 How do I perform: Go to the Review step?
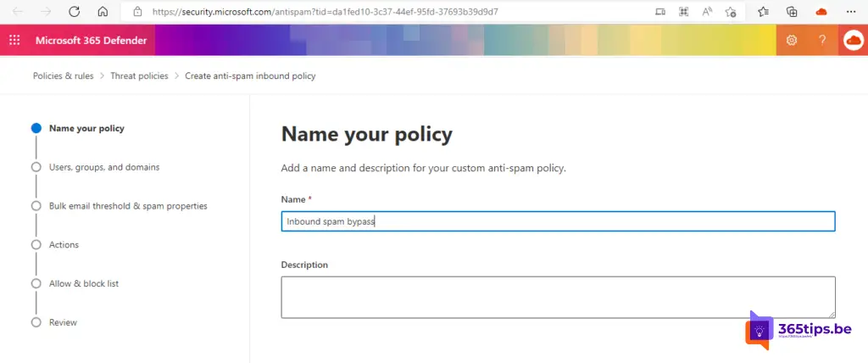pyautogui.click(x=63, y=322)
